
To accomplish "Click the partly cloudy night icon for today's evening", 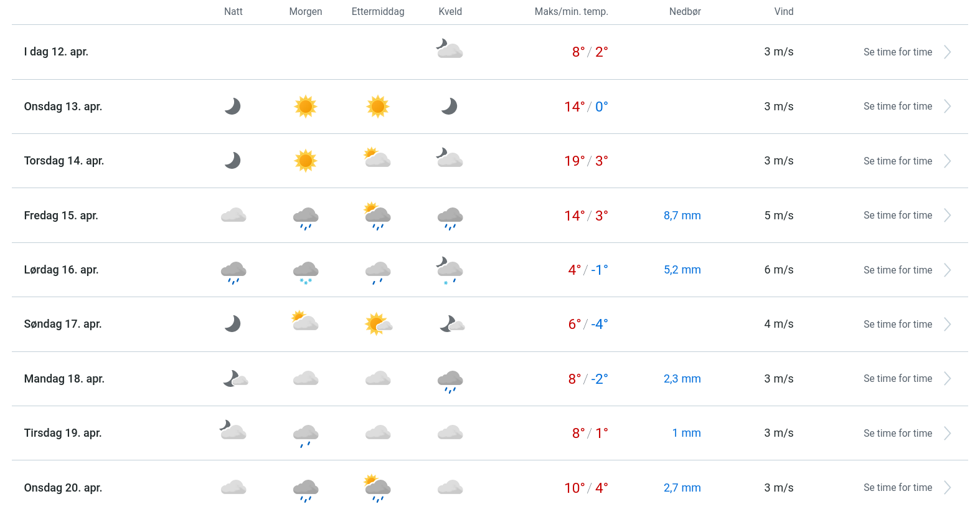I will coord(450,49).
